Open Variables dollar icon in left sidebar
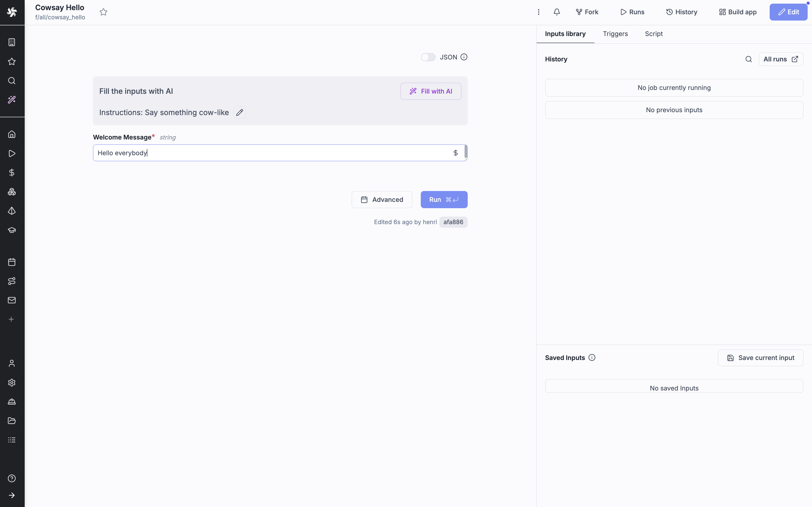Image resolution: width=812 pixels, height=507 pixels. tap(12, 172)
